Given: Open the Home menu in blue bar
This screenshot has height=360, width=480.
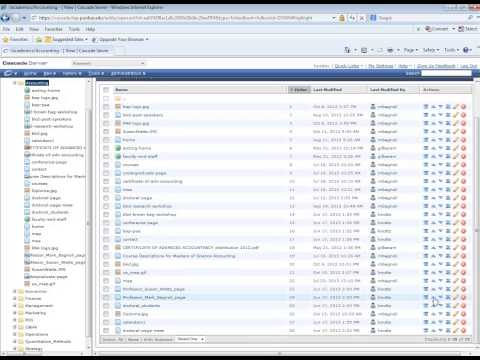Looking at the screenshot, I should pyautogui.click(x=30, y=73).
